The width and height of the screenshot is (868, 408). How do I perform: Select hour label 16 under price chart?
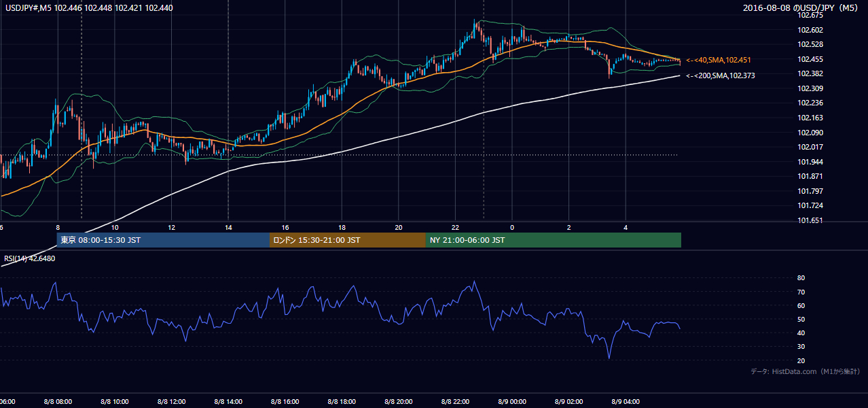285,227
